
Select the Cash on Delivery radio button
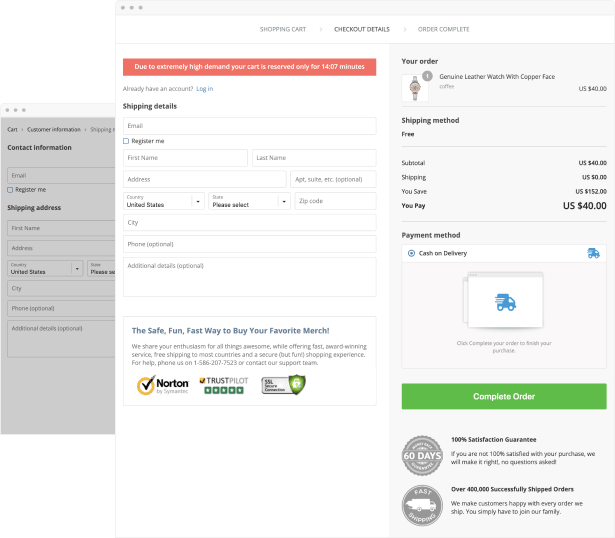411,253
